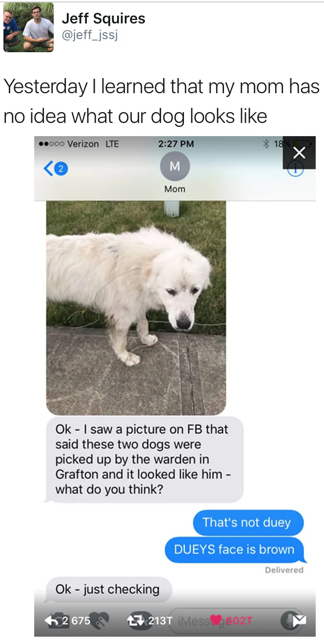This screenshot has height=644, width=324.
Task: Tap the 213T retweet count
Action: (160, 620)
